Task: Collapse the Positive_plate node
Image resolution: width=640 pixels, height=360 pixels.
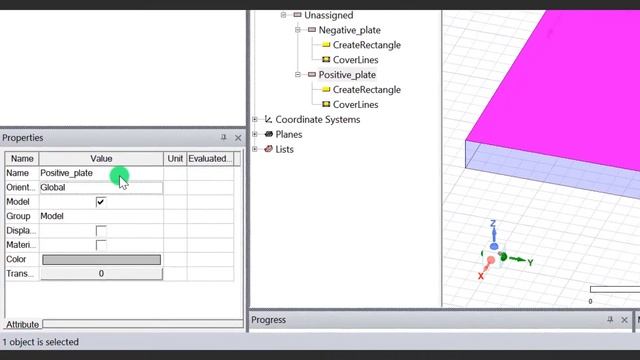Action: coord(298,75)
